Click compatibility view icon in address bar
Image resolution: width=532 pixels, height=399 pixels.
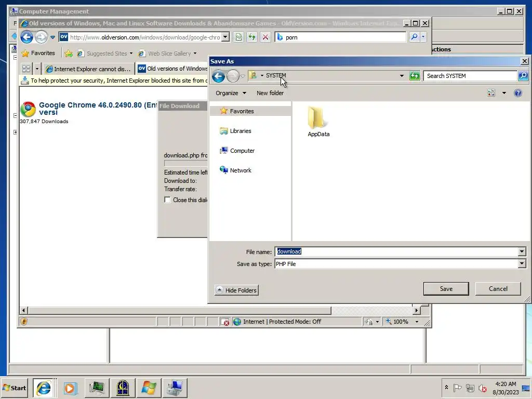tap(238, 37)
